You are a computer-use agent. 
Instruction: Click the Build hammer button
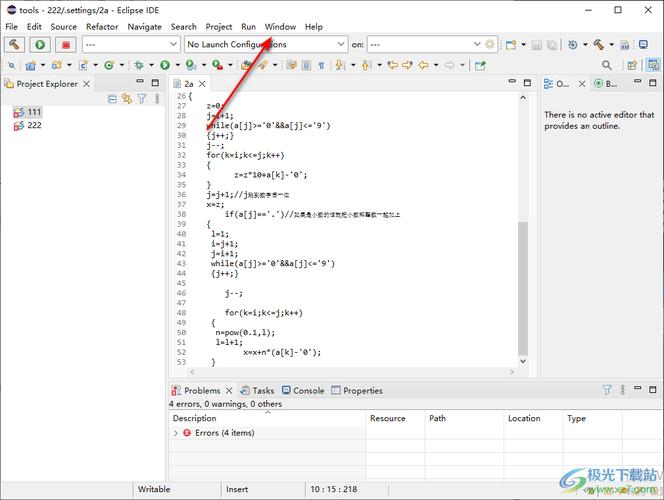16,45
